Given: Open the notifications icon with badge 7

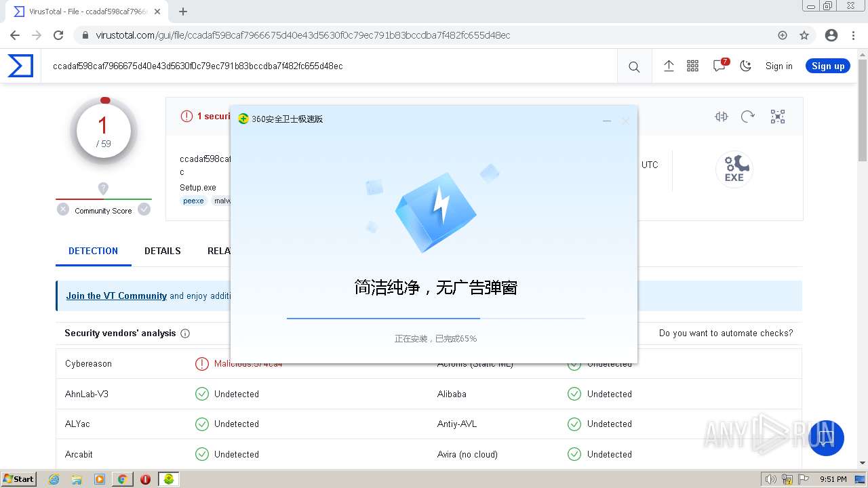Looking at the screenshot, I should click(719, 66).
